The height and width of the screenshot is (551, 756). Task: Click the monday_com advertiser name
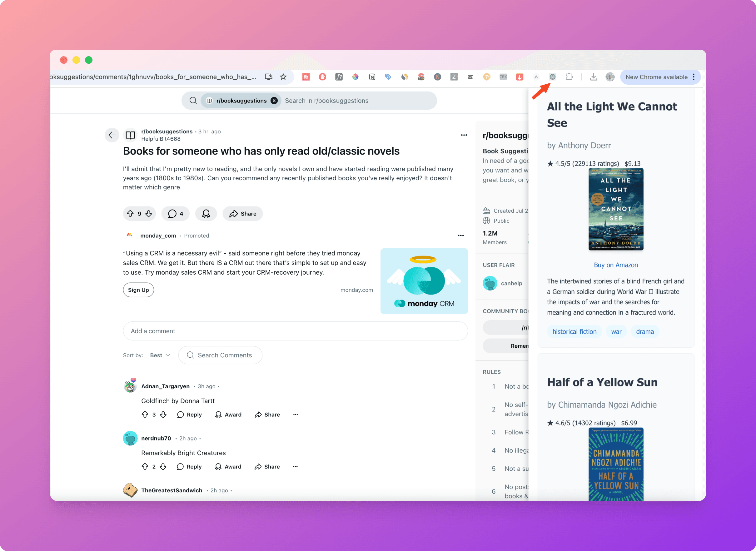(158, 236)
